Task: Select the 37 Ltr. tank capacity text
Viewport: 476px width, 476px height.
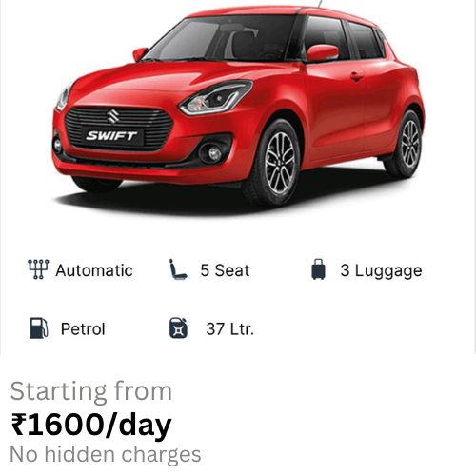Action: (230, 329)
